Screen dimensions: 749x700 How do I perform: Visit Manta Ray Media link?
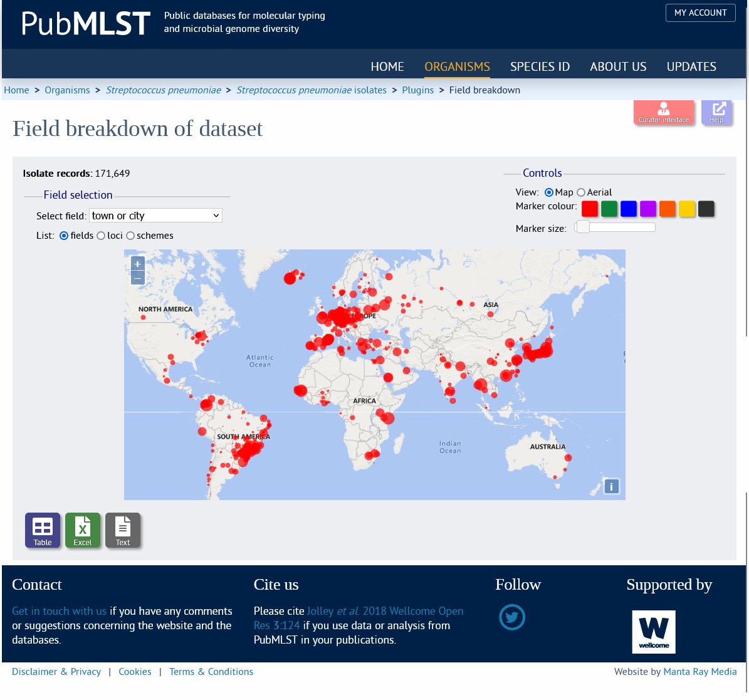tap(700, 672)
